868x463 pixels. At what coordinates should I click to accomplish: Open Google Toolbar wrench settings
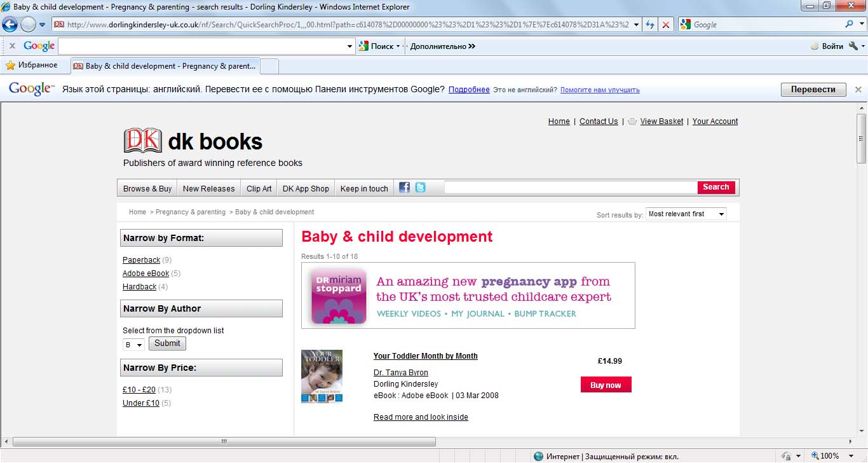[x=853, y=46]
